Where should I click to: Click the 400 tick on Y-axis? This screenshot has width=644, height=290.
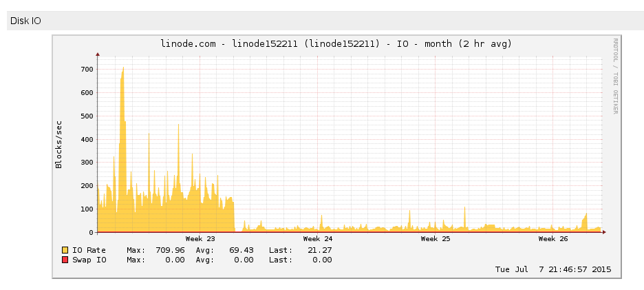(x=86, y=140)
